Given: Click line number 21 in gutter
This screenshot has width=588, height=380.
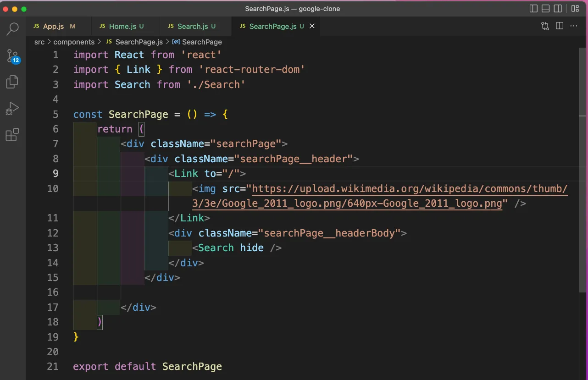Looking at the screenshot, I should point(53,367).
